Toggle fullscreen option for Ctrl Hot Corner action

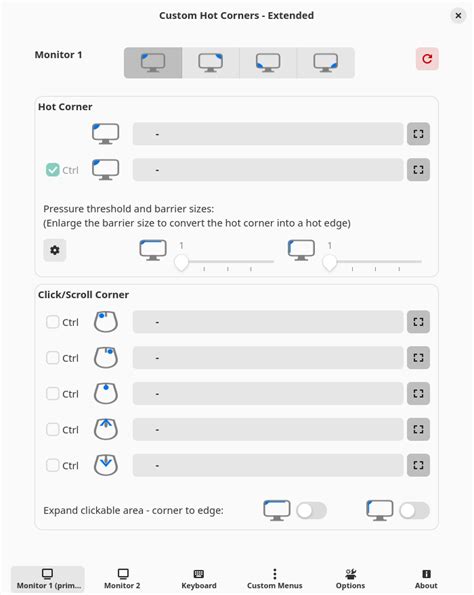pos(418,170)
